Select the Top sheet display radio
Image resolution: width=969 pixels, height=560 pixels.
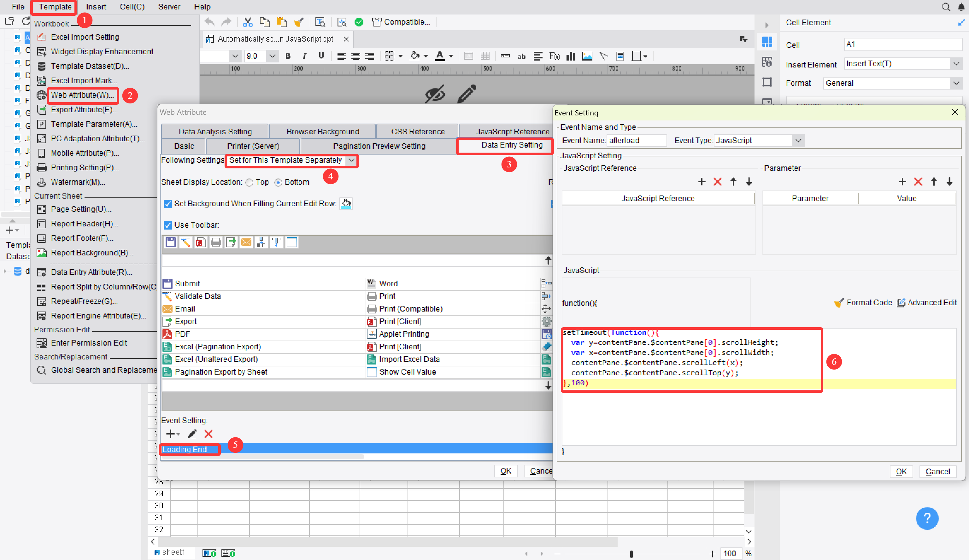(x=249, y=183)
